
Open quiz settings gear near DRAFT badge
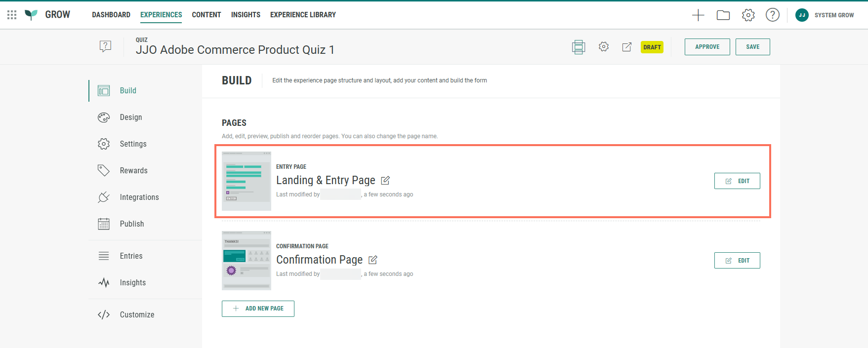point(604,46)
